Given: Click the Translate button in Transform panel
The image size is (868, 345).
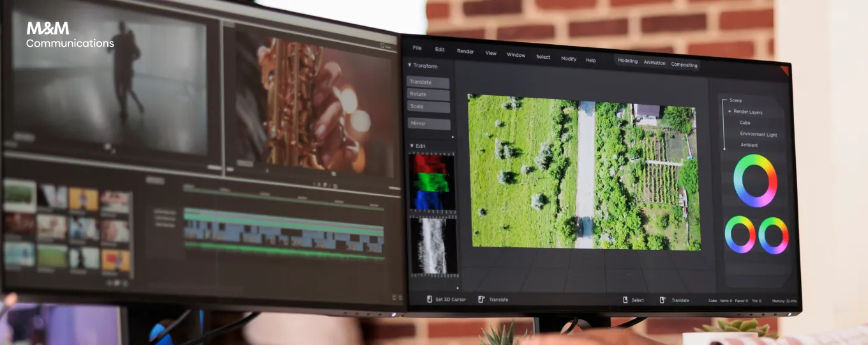Looking at the screenshot, I should pyautogui.click(x=428, y=82).
